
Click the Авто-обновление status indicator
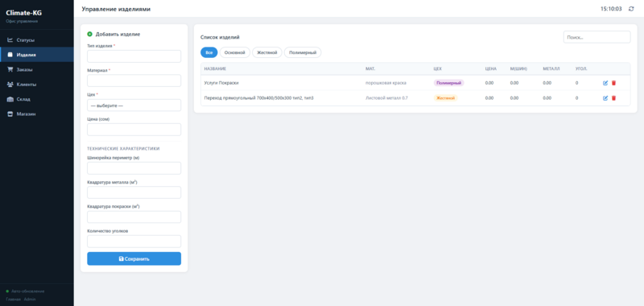(x=25, y=292)
